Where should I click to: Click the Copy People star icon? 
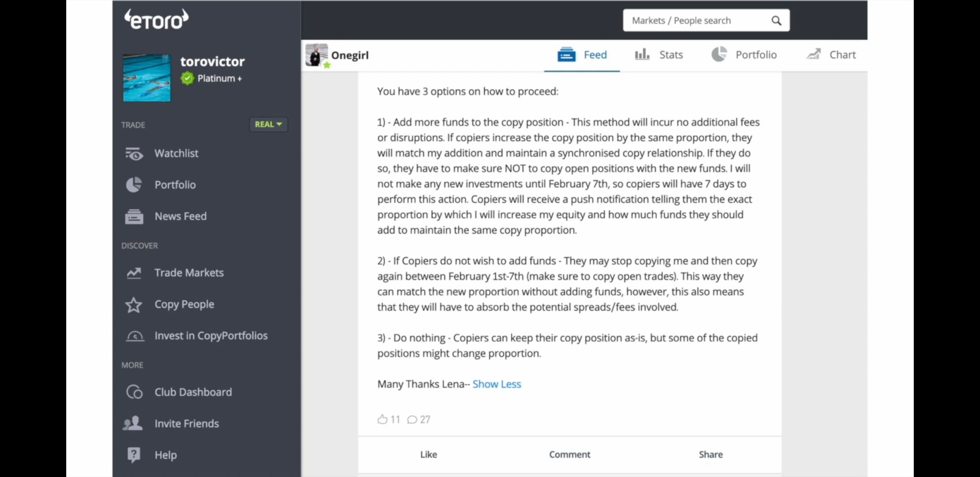coord(134,305)
